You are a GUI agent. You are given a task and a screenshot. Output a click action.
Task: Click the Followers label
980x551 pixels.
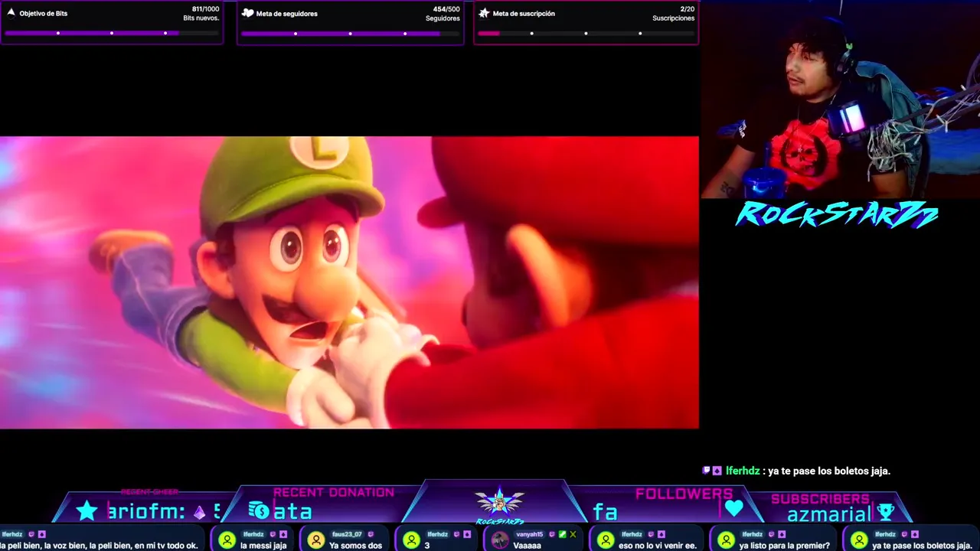(x=684, y=494)
